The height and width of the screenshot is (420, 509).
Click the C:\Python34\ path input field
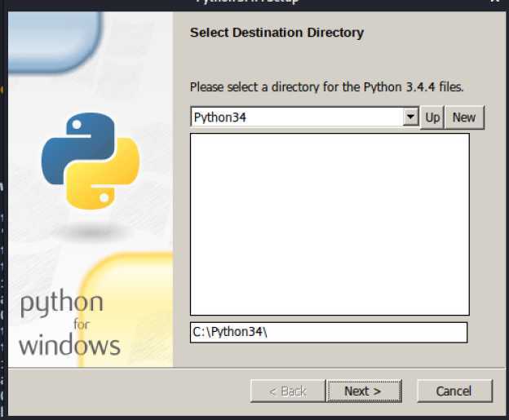click(329, 333)
